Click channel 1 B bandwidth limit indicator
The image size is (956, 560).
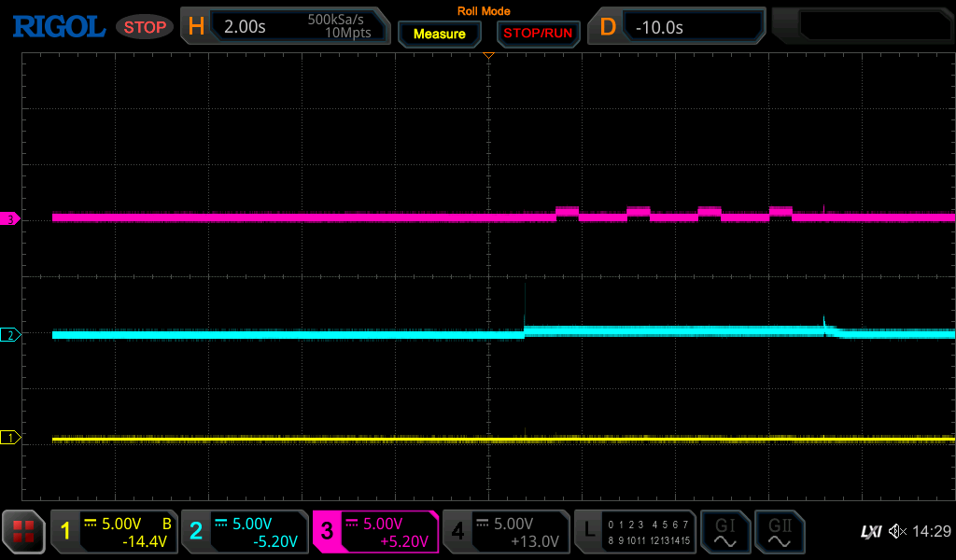pyautogui.click(x=166, y=524)
